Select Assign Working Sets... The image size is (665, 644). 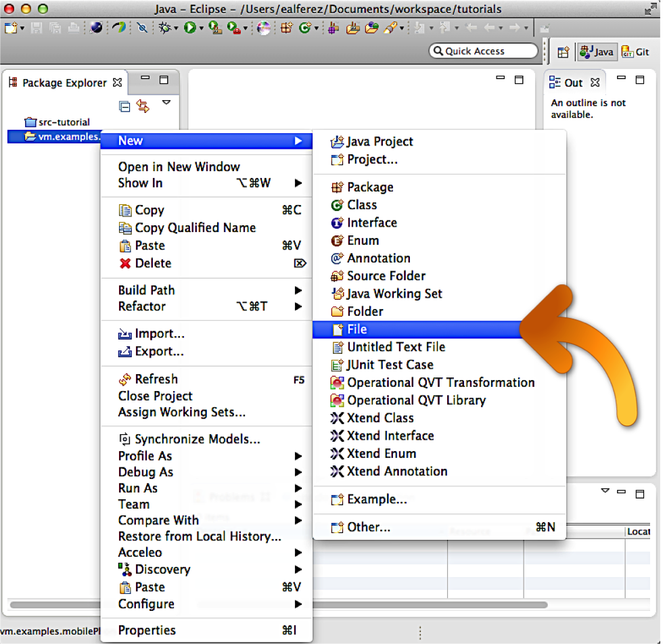(x=206, y=412)
